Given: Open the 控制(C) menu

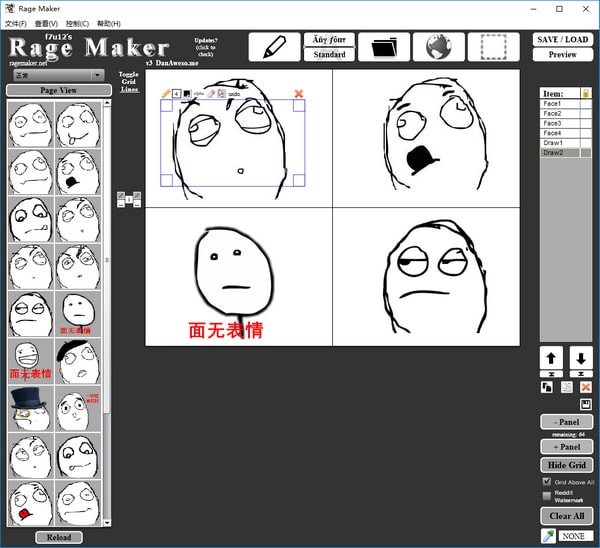Looking at the screenshot, I should 77,23.
